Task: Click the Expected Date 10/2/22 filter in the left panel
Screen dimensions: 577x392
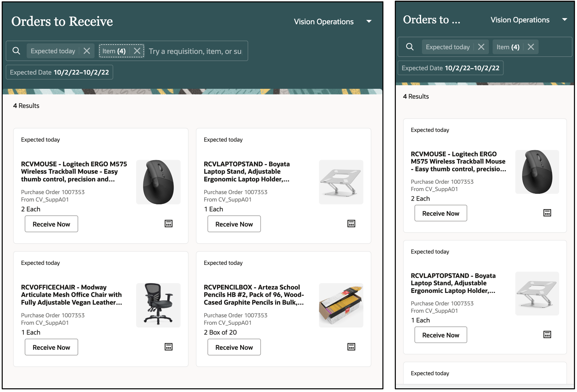Action: 59,72
